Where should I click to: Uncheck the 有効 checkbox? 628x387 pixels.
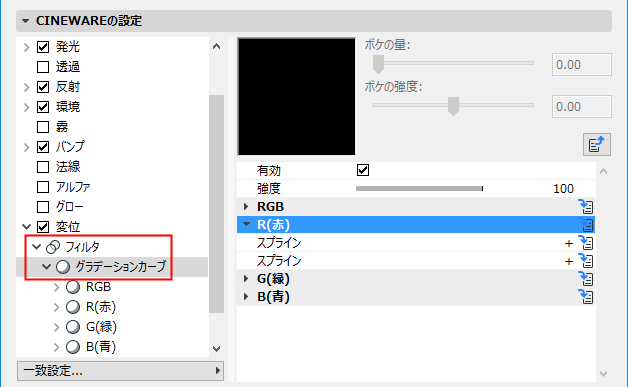tap(363, 170)
